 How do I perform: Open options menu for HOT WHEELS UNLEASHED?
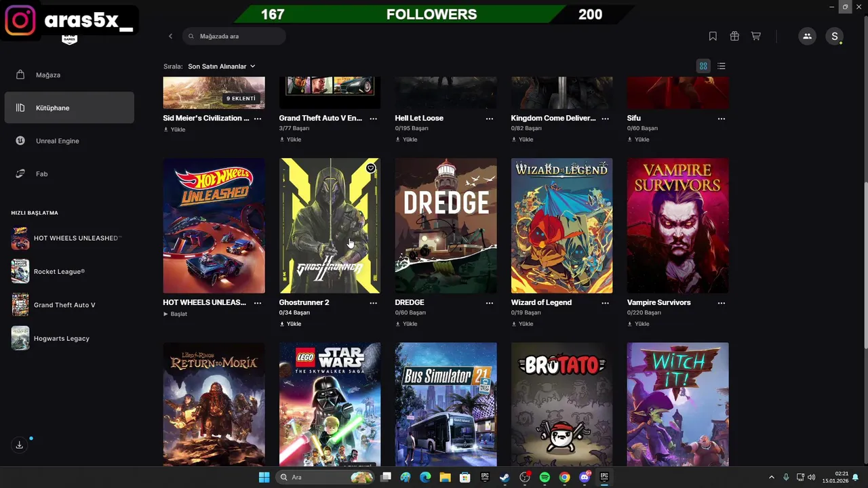coord(258,303)
